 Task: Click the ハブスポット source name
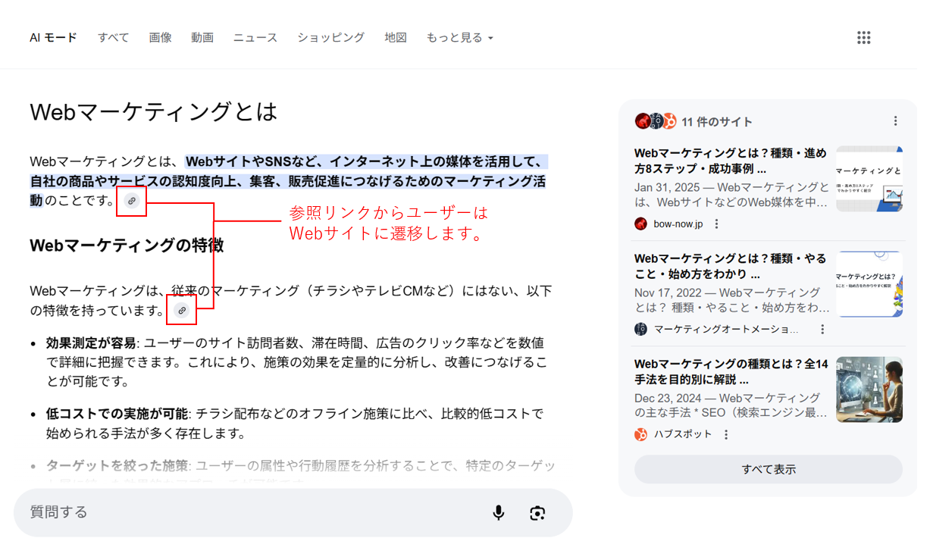pos(683,434)
